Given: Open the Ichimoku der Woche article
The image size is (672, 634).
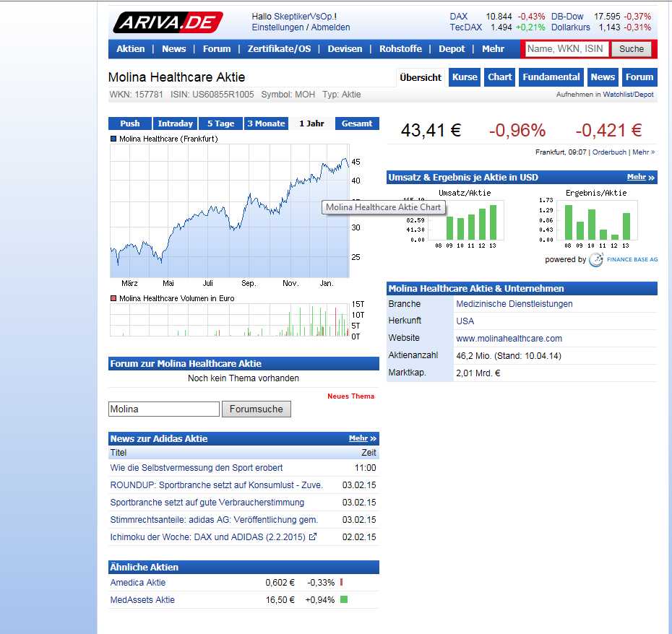Looking at the screenshot, I should click(208, 537).
